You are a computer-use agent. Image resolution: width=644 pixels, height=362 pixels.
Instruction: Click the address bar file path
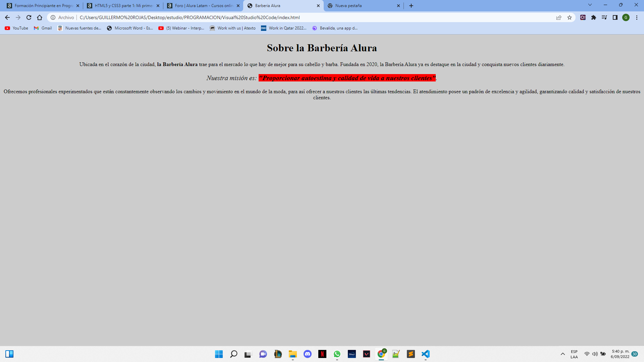tap(190, 17)
